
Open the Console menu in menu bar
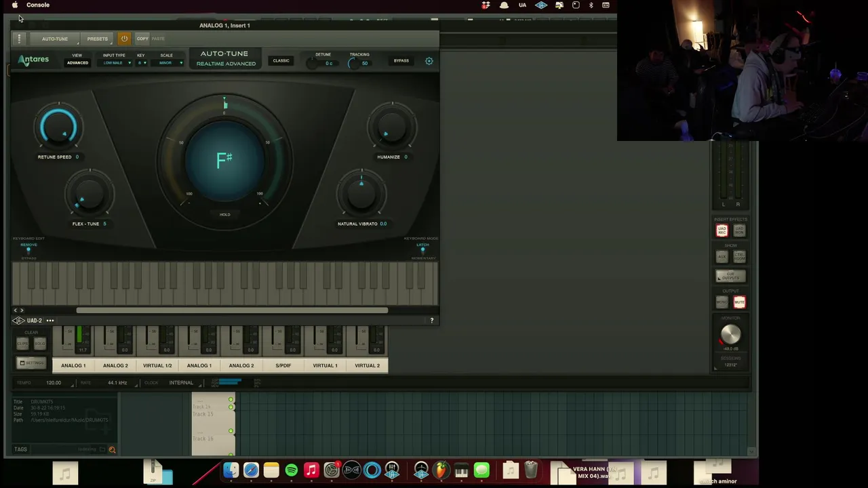coord(38,5)
